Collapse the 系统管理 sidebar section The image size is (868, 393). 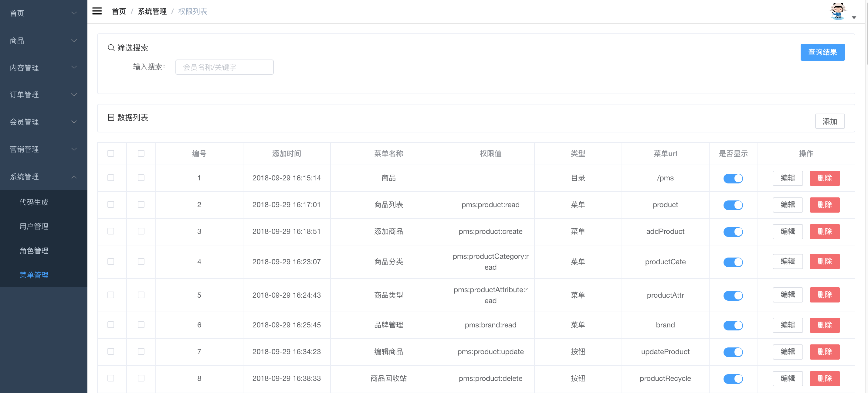click(x=43, y=176)
